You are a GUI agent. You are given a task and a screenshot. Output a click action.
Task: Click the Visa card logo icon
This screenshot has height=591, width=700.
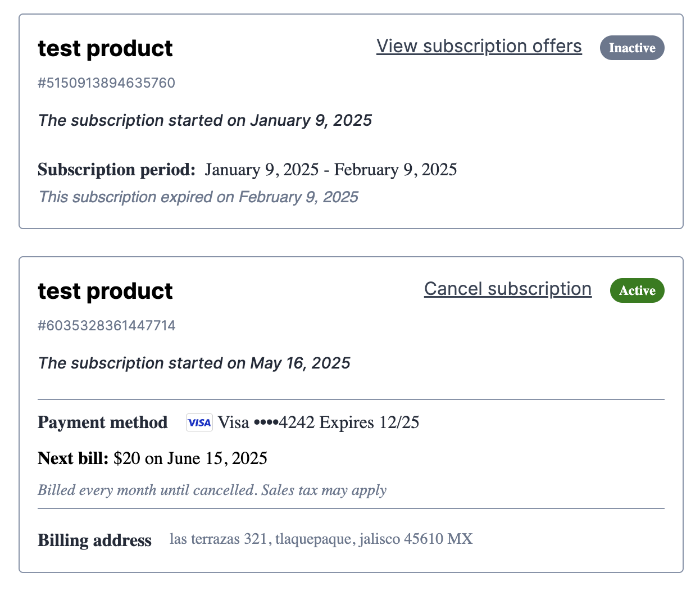tap(199, 422)
